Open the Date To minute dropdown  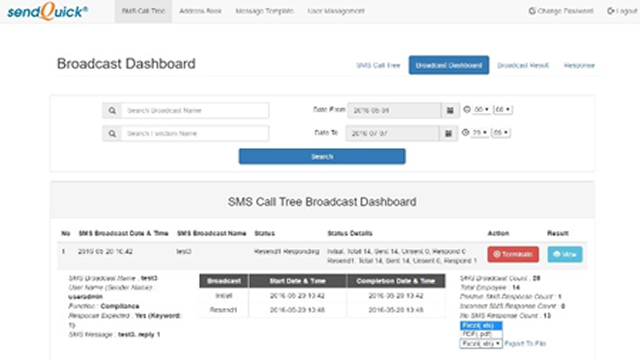coord(501,132)
